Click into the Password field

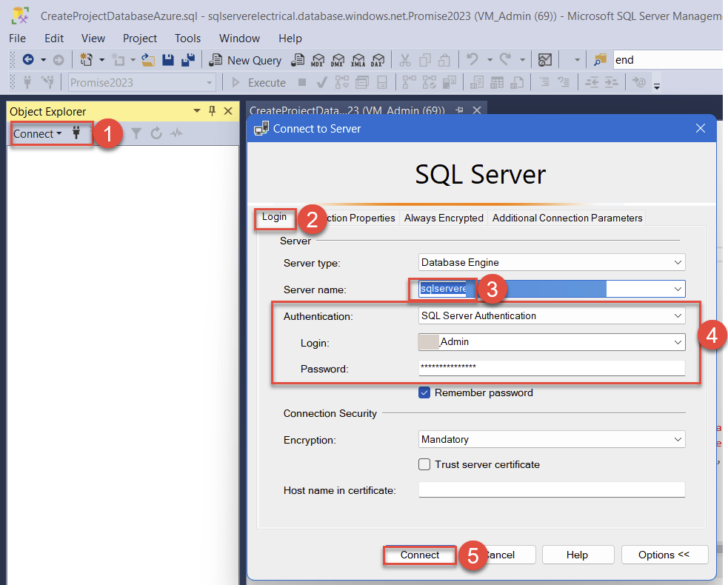point(552,368)
